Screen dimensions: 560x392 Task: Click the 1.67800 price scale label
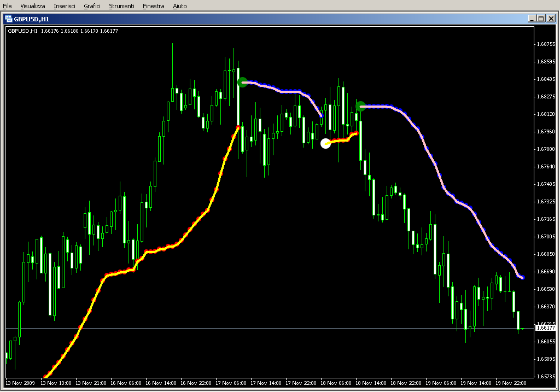546,149
